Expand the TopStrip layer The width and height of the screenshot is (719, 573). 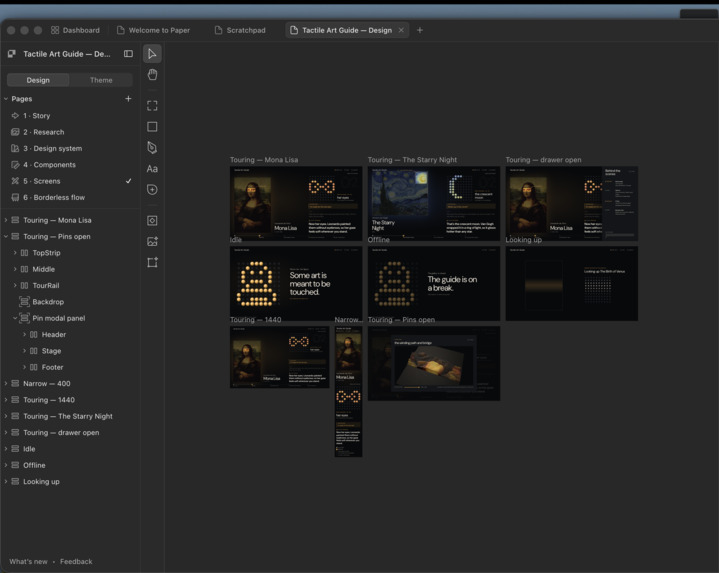tap(15, 253)
